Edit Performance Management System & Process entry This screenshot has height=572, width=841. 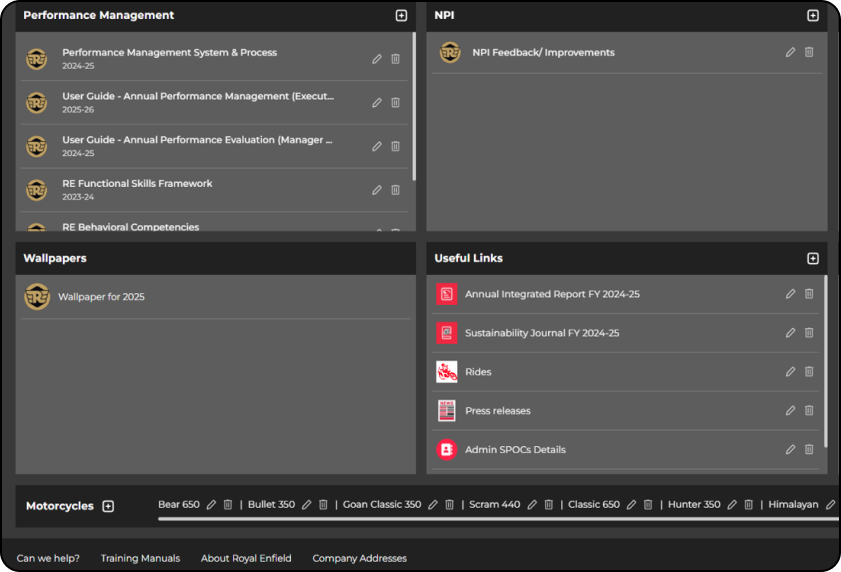coord(377,59)
